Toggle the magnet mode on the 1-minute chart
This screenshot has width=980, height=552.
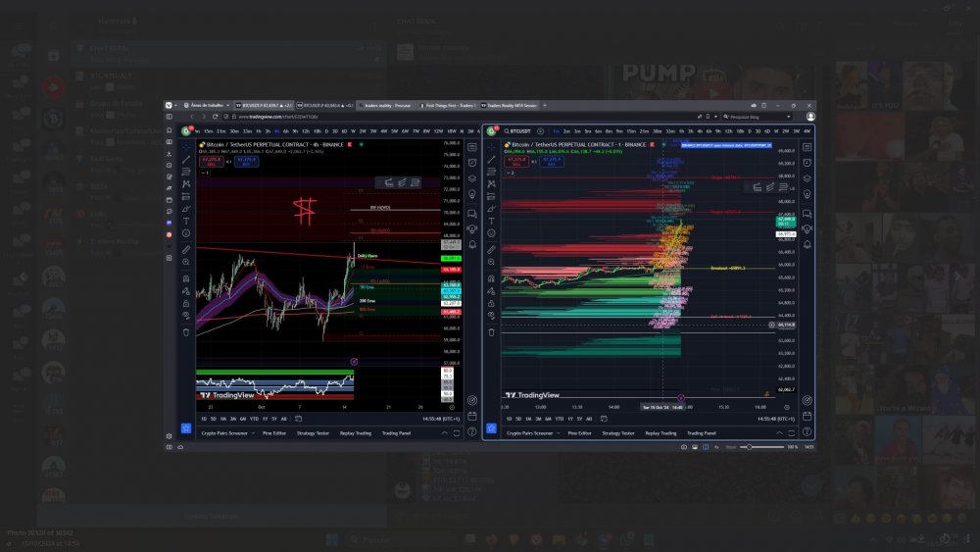click(491, 278)
